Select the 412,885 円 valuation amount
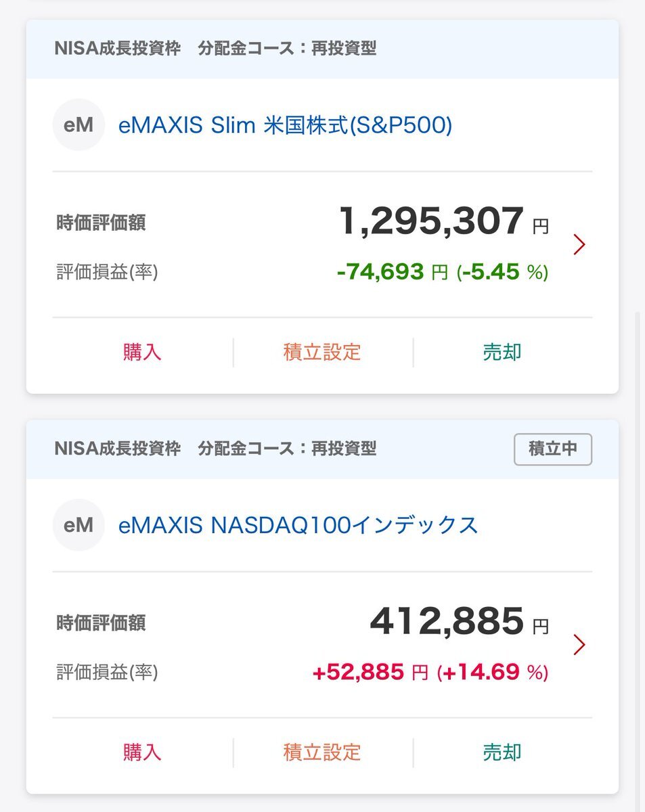Screen dimensions: 645x812 460,622
